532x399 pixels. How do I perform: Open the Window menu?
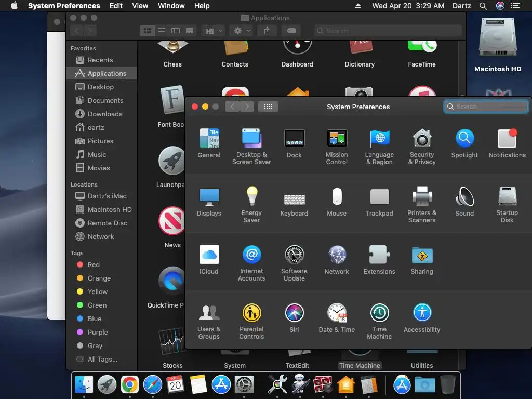tap(171, 6)
